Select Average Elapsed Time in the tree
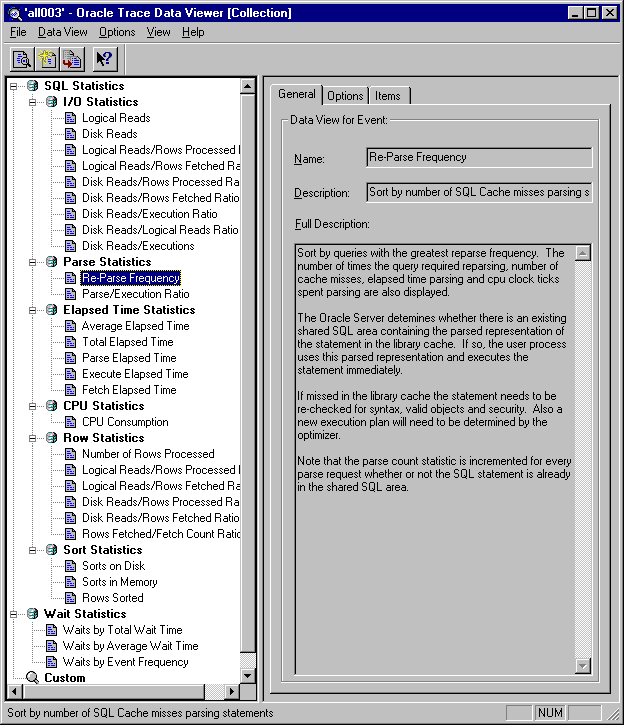The image size is (624, 725). [135, 326]
